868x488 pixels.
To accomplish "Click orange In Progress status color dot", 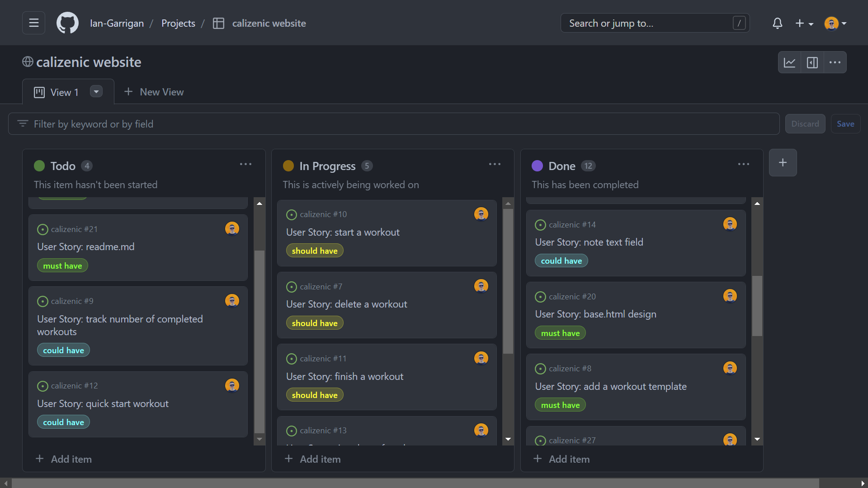I will point(288,166).
